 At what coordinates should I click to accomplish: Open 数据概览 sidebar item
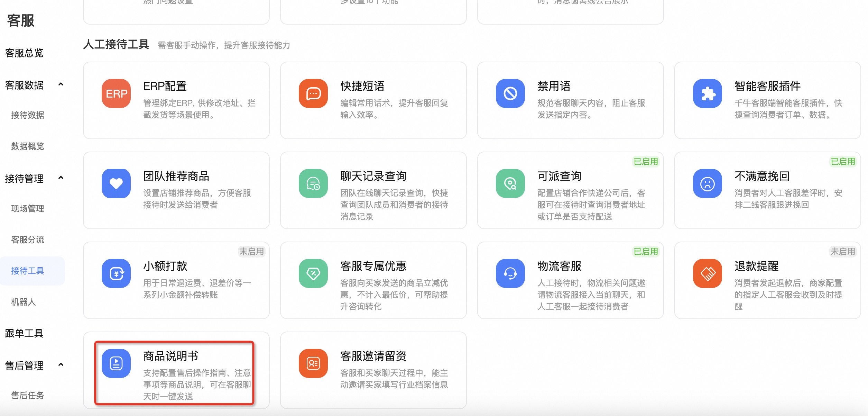pos(28,146)
